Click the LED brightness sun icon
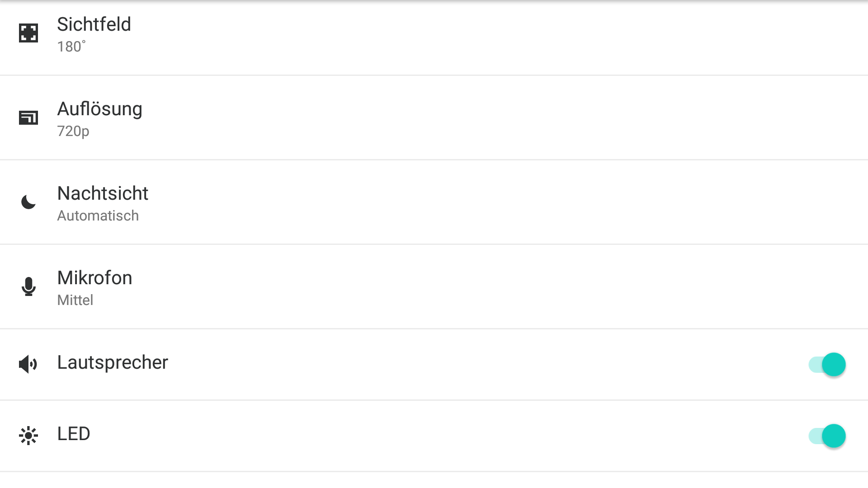The width and height of the screenshot is (868, 488). tap(28, 436)
